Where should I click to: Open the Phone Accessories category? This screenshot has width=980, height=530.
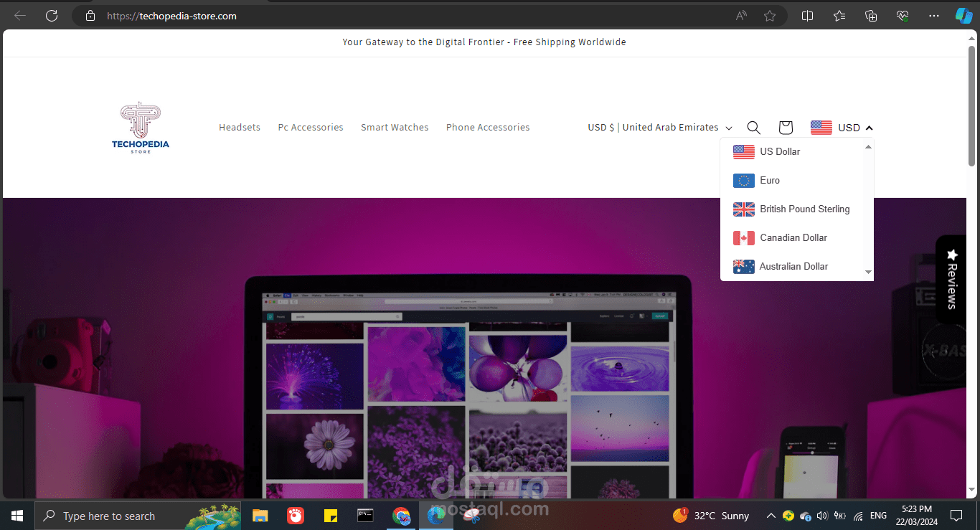488,128
